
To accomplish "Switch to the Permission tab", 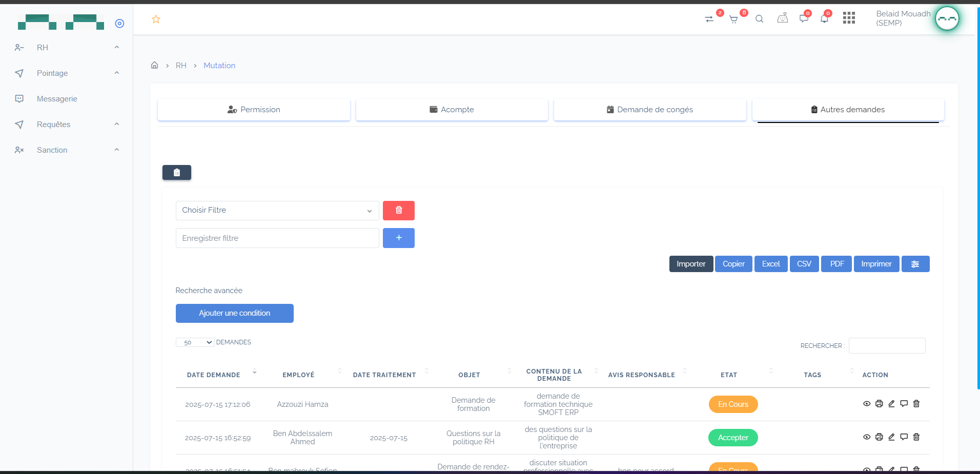I will (x=254, y=110).
